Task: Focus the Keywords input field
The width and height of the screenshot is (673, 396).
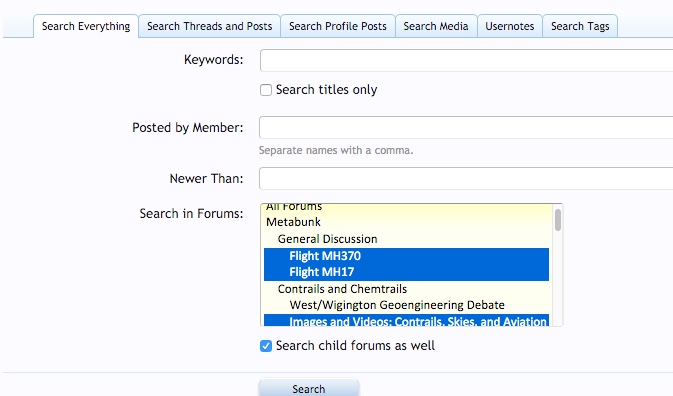Action: tap(466, 60)
